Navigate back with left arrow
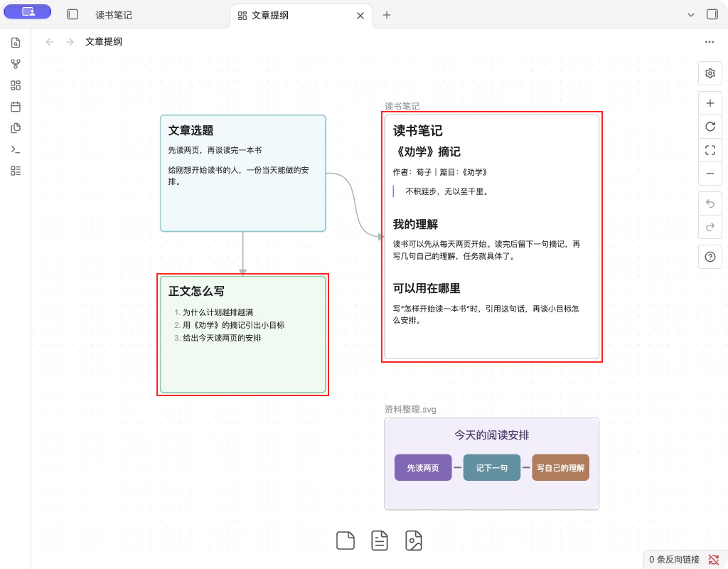This screenshot has width=728, height=569. [x=50, y=42]
